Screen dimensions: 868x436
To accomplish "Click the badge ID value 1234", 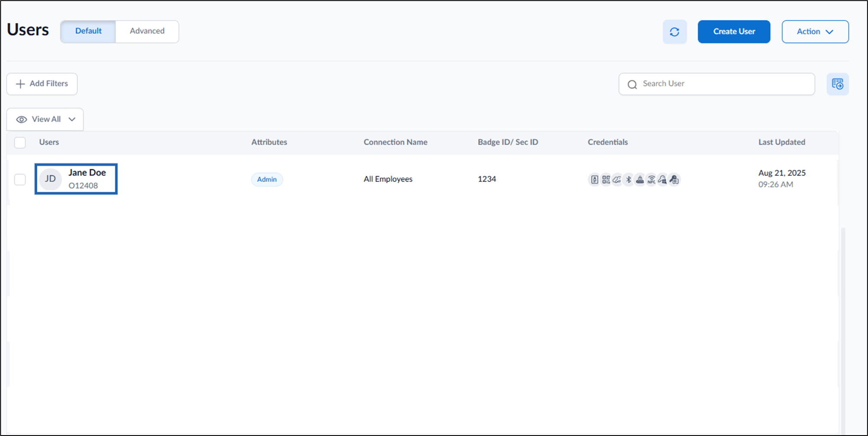I will 487,179.
